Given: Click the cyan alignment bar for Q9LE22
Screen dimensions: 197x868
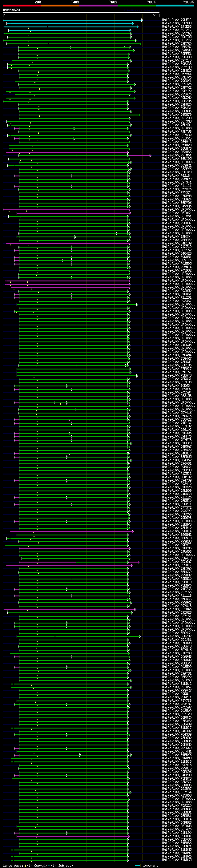Looking at the screenshot, I should [73, 20].
